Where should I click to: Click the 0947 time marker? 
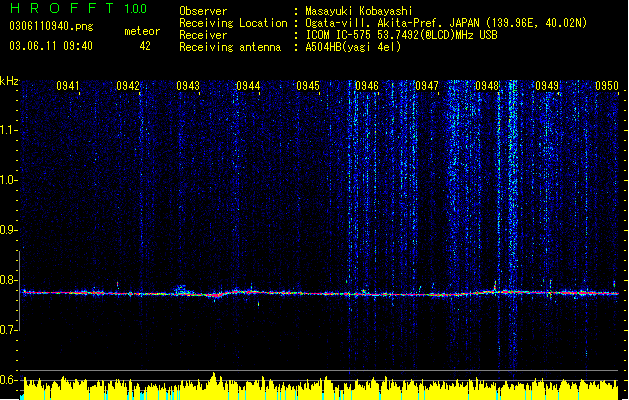[x=427, y=86]
